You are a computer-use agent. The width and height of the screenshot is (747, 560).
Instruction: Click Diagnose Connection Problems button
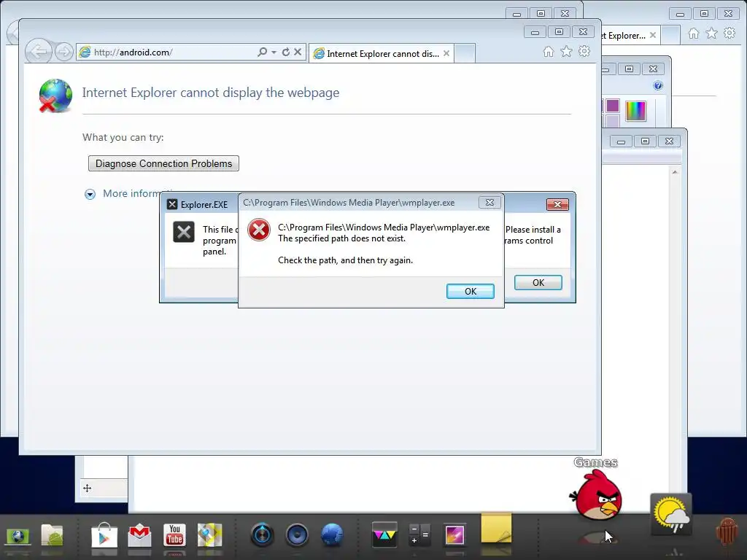pos(163,163)
